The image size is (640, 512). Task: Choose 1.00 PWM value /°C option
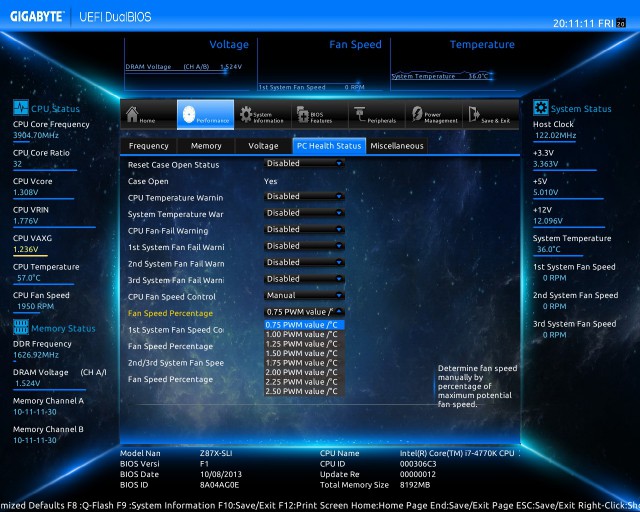pyautogui.click(x=304, y=334)
